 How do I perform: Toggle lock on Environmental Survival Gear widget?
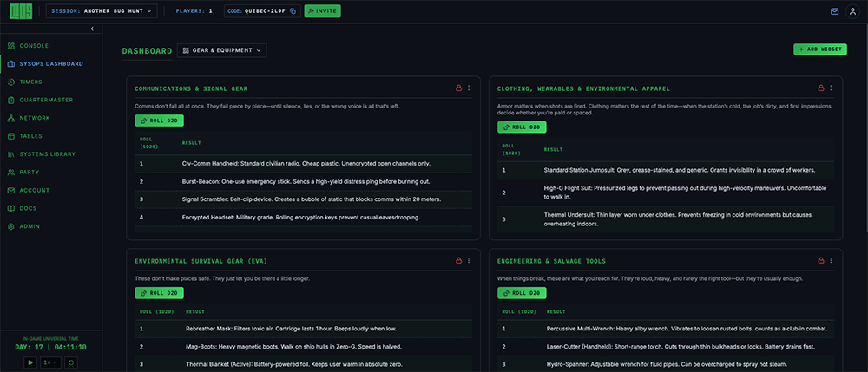click(458, 261)
